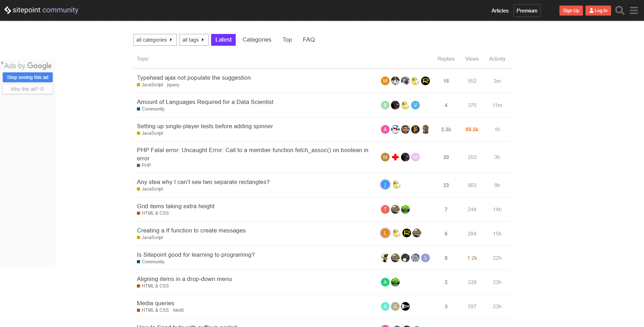Open the first avatar on Typehead ajax topic
Image resolution: width=644 pixels, height=327 pixels.
tap(385, 81)
